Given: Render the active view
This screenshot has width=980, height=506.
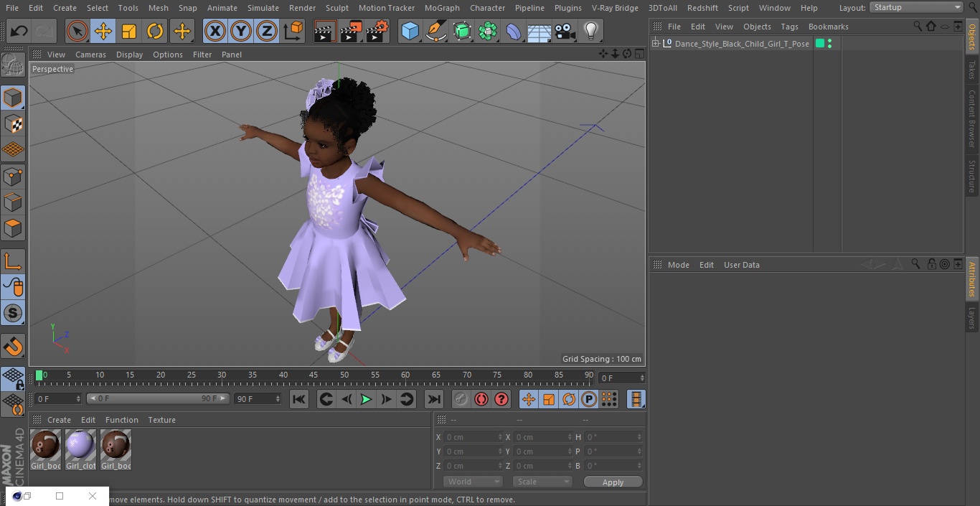Looking at the screenshot, I should pyautogui.click(x=325, y=31).
